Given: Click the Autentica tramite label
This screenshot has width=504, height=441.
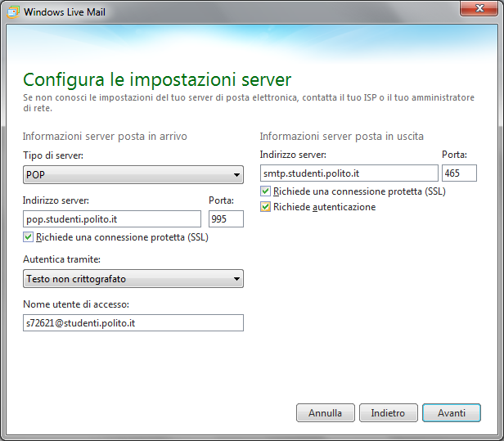Looking at the screenshot, I should [61, 259].
